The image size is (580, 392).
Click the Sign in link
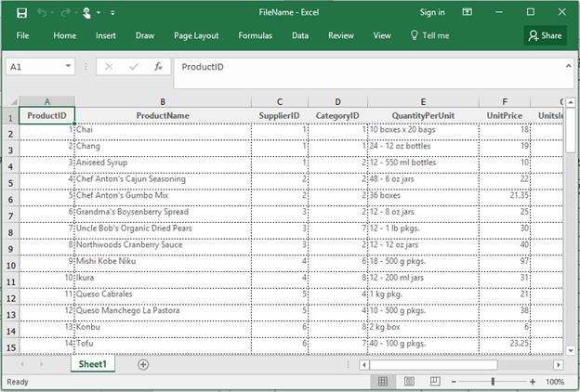tap(432, 12)
